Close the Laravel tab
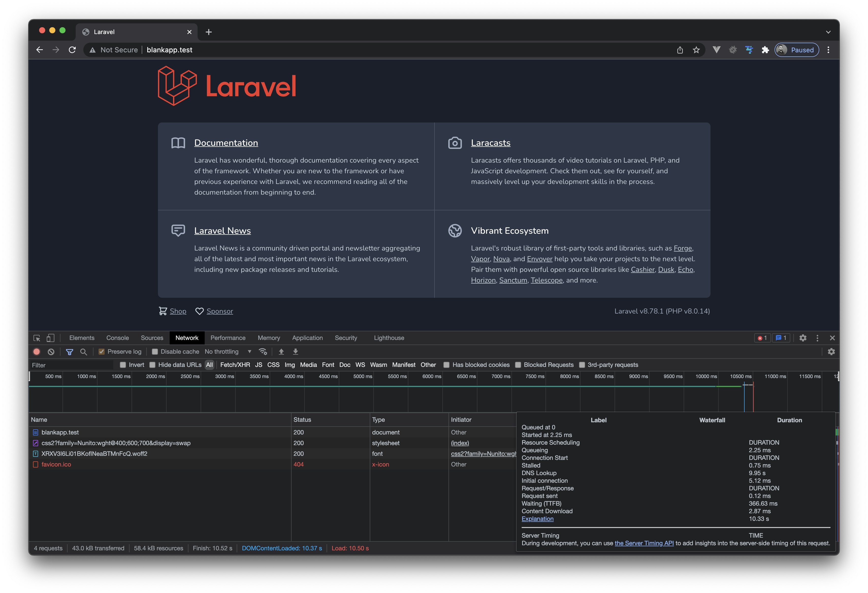868x593 pixels. click(189, 32)
